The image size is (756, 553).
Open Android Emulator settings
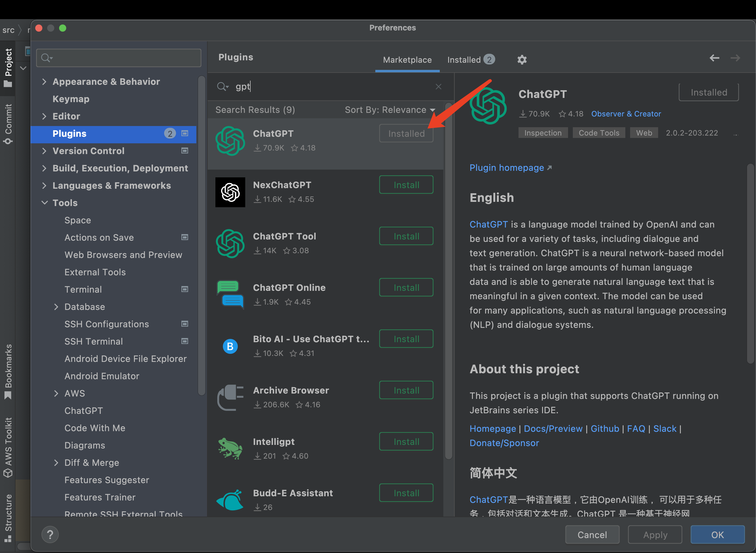[x=102, y=376]
